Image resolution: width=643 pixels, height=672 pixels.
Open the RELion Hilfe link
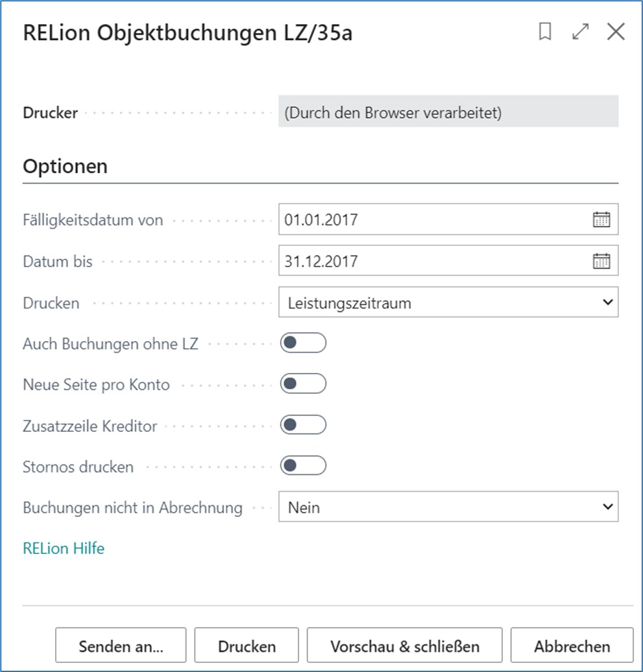(64, 549)
